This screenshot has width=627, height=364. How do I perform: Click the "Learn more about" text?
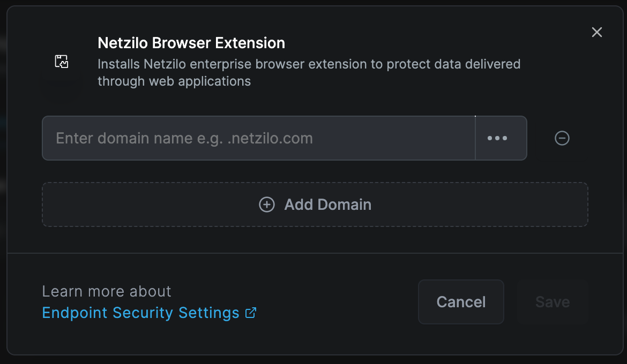[107, 291]
